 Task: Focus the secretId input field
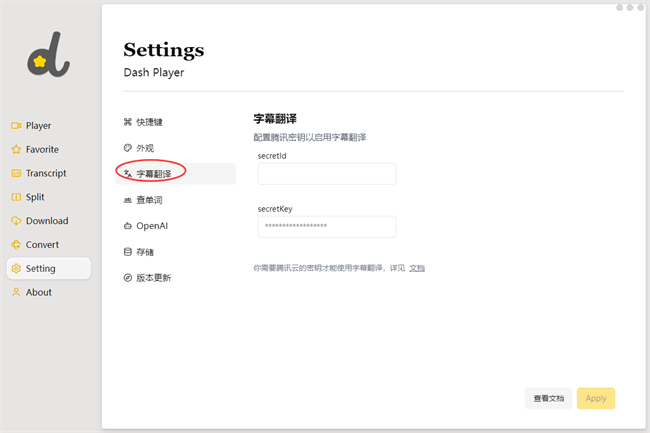tap(327, 174)
